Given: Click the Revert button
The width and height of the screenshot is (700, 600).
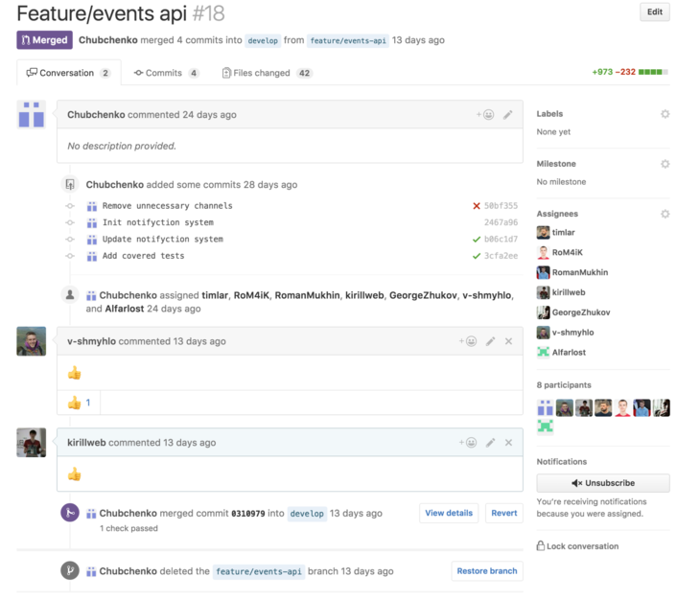Looking at the screenshot, I should (503, 513).
